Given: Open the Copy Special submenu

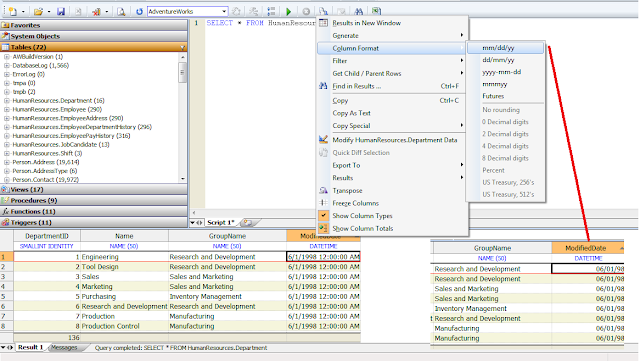Looking at the screenshot, I should click(x=392, y=126).
